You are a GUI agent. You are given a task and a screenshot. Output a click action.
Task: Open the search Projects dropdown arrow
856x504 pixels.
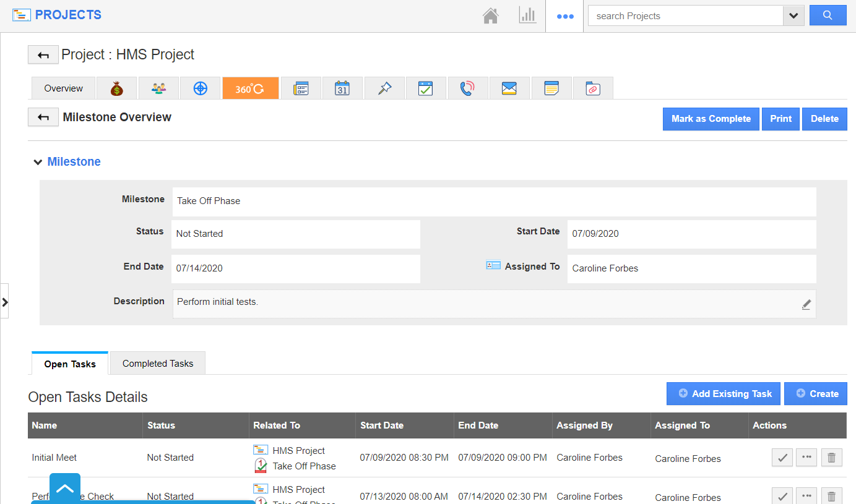[x=793, y=16]
